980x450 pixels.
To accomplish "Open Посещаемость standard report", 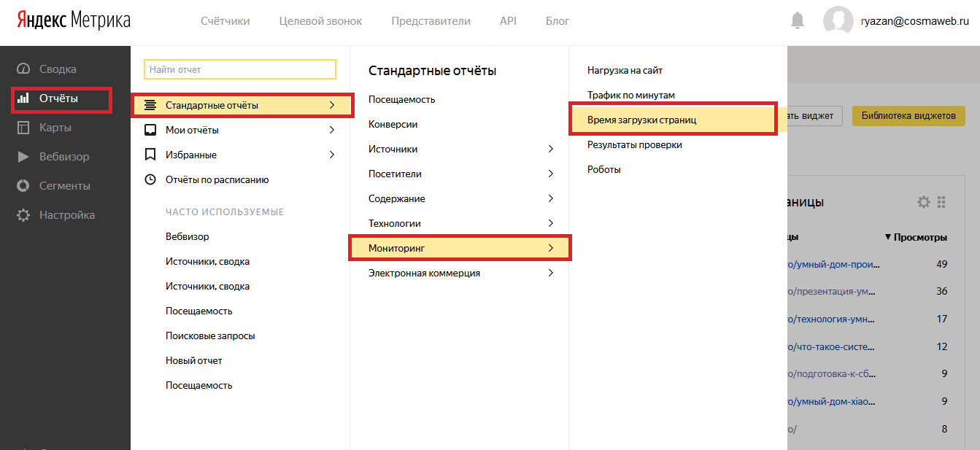I will [x=402, y=99].
